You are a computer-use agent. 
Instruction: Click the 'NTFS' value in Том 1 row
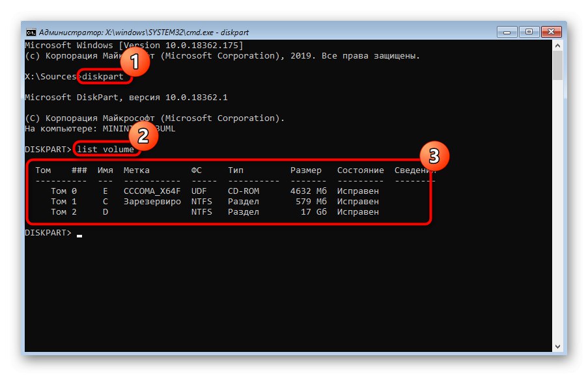[201, 202]
